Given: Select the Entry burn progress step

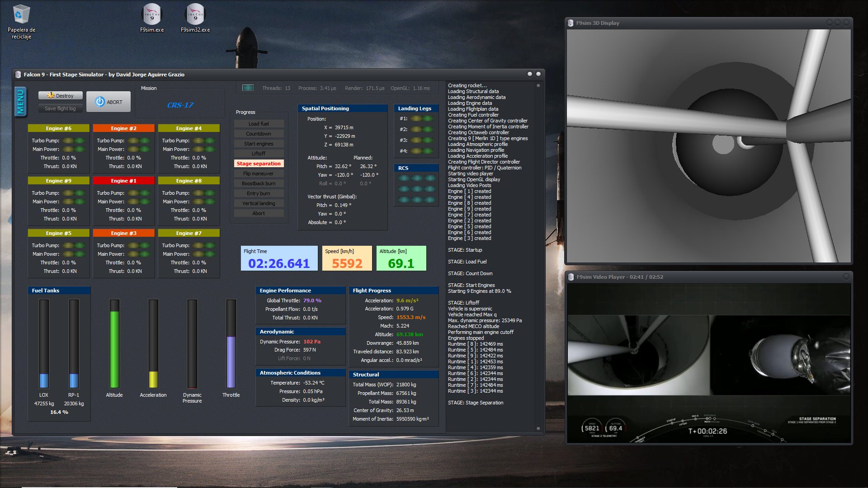Looking at the screenshot, I should [259, 193].
